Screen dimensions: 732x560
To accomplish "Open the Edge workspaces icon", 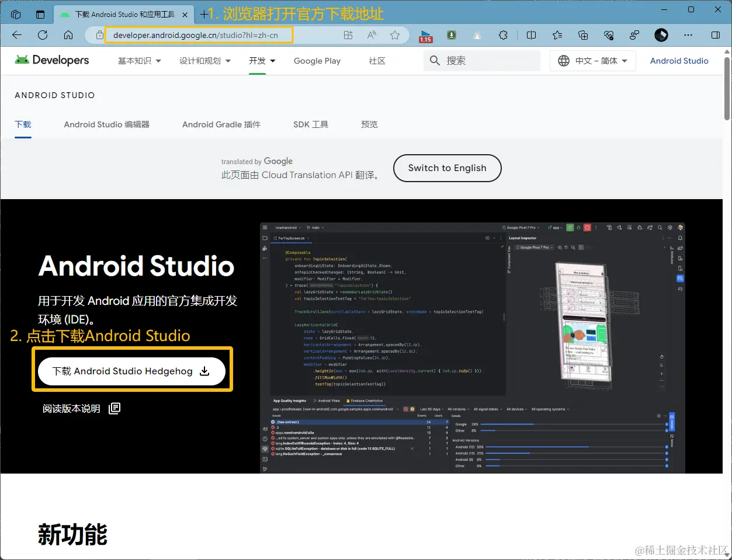I will (x=16, y=14).
